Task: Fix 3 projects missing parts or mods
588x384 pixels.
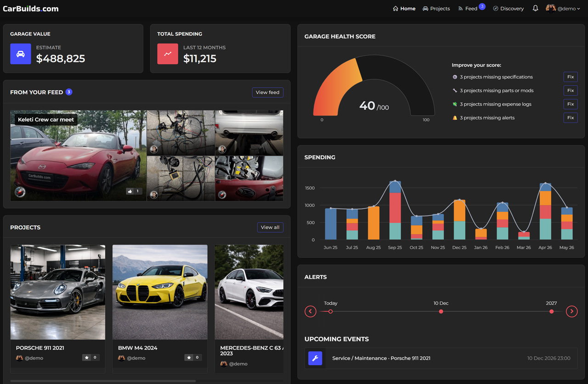Action: coord(571,90)
